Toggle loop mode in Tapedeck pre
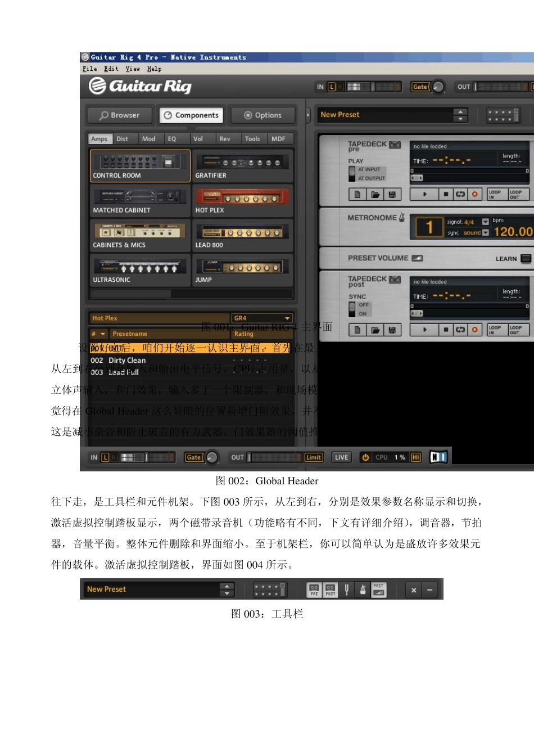The height and width of the screenshot is (756, 534). 460,194
